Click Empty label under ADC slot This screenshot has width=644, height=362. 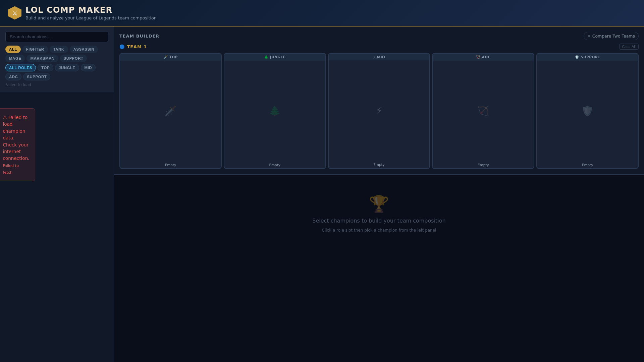click(x=483, y=165)
